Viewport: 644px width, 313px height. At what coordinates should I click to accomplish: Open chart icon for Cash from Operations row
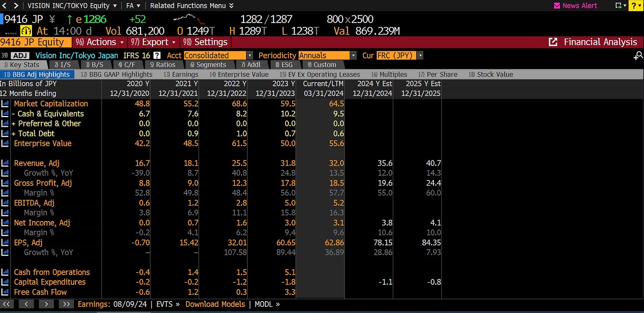5,272
